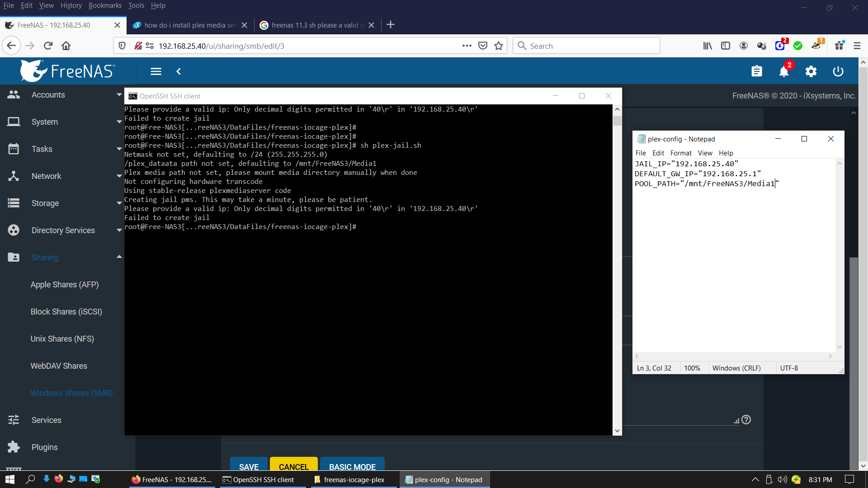Click Notepad horizontal scrollbar right arrow
The width and height of the screenshot is (868, 488).
pyautogui.click(x=830, y=357)
